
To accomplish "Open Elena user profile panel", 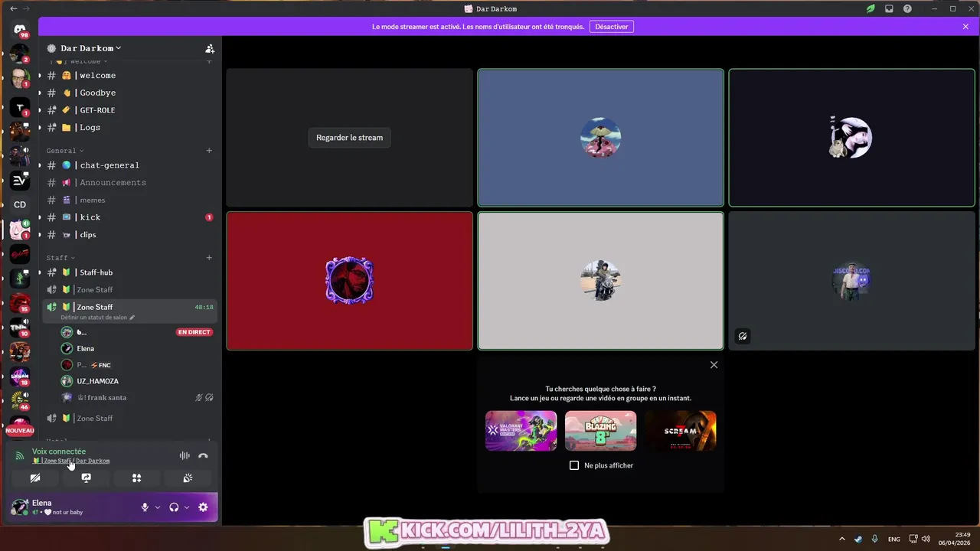I will (73, 507).
